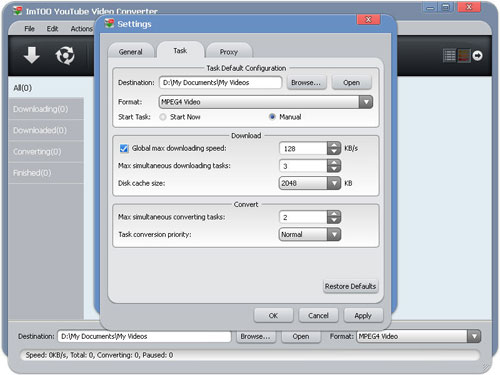The height and width of the screenshot is (375, 500).
Task: Click the Cancel button
Action: point(318,315)
